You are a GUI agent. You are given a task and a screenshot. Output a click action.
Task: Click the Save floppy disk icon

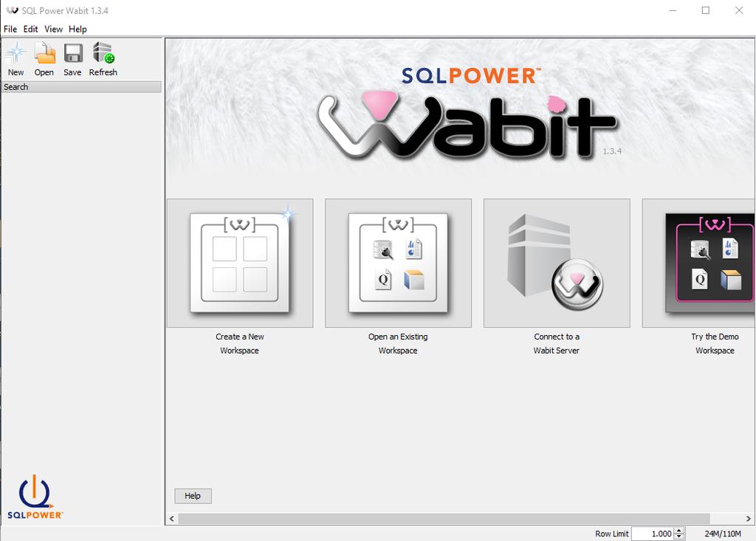[73, 53]
